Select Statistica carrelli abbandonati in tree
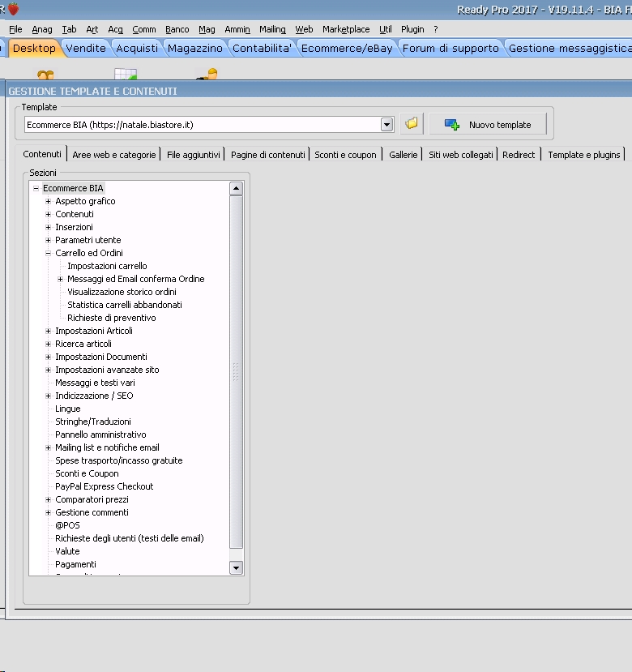Screen dimensions: 632x672 [124, 305]
